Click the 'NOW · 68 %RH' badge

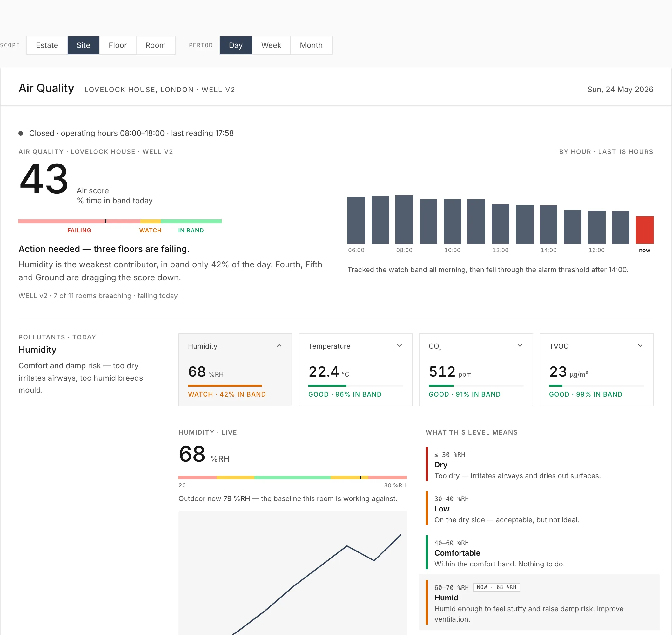496,587
